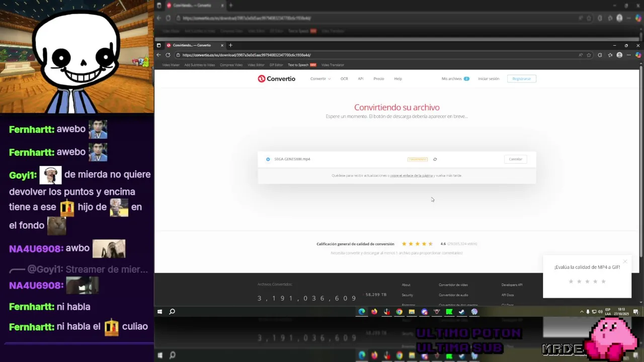Screen dimensions: 644x362
Task: Rate MP4 to GIF quality five stars
Action: point(603,282)
